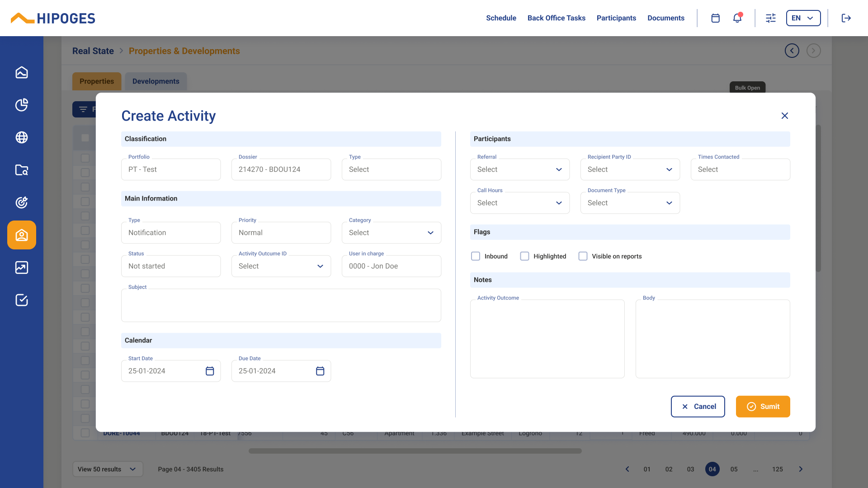
Task: Open the globe icon in sidebar
Action: (22, 137)
